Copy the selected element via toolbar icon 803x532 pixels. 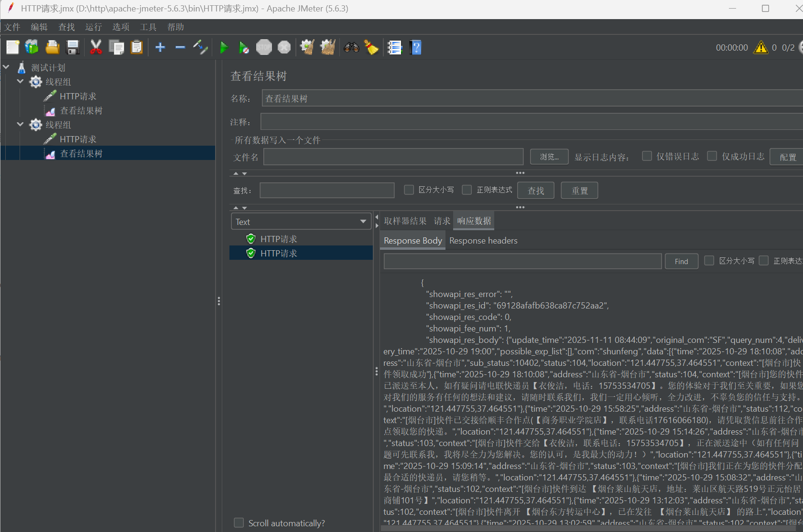pyautogui.click(x=116, y=47)
